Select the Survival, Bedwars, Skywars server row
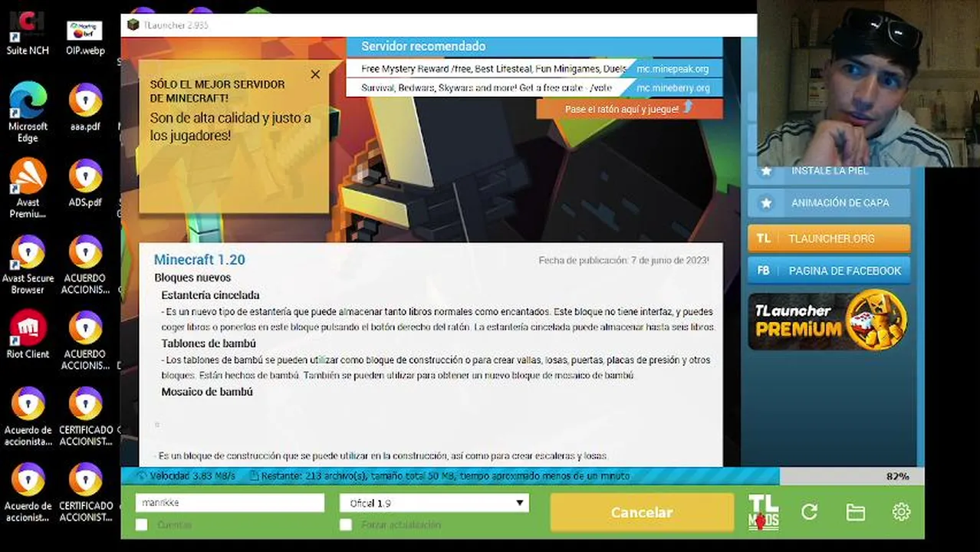This screenshot has height=552, width=980. (x=534, y=88)
